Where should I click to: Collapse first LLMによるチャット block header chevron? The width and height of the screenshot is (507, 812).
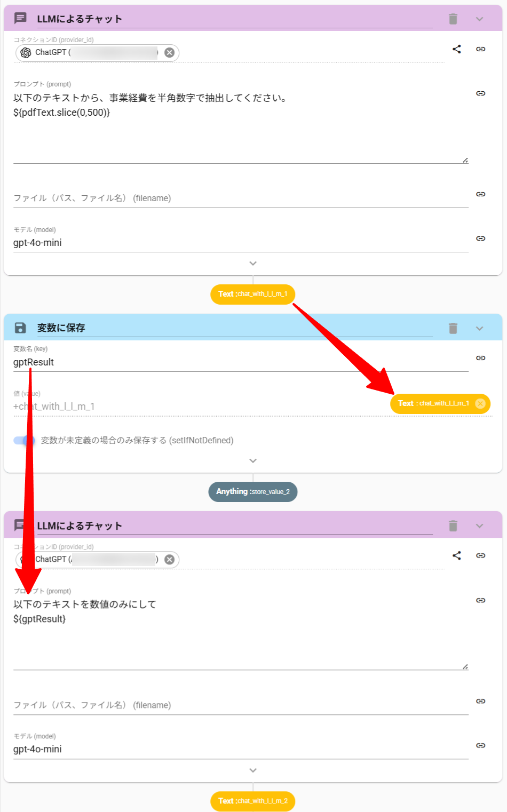(479, 19)
